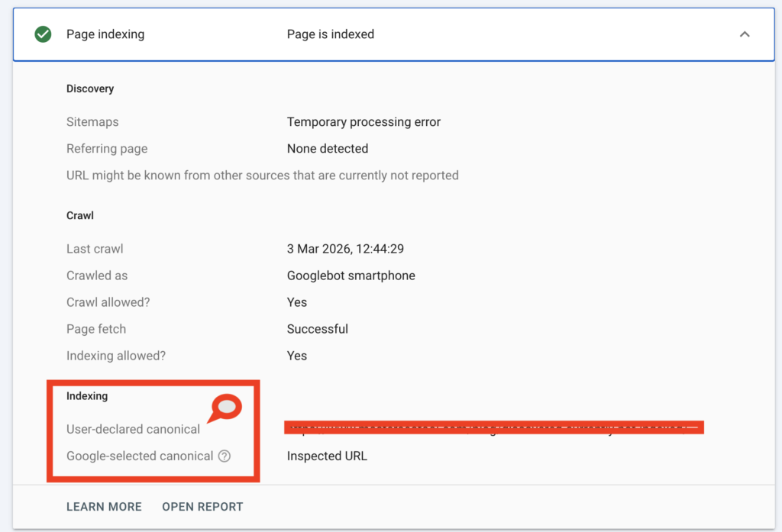The height and width of the screenshot is (532, 782).
Task: Click the OPEN REPORT button
Action: click(x=202, y=506)
